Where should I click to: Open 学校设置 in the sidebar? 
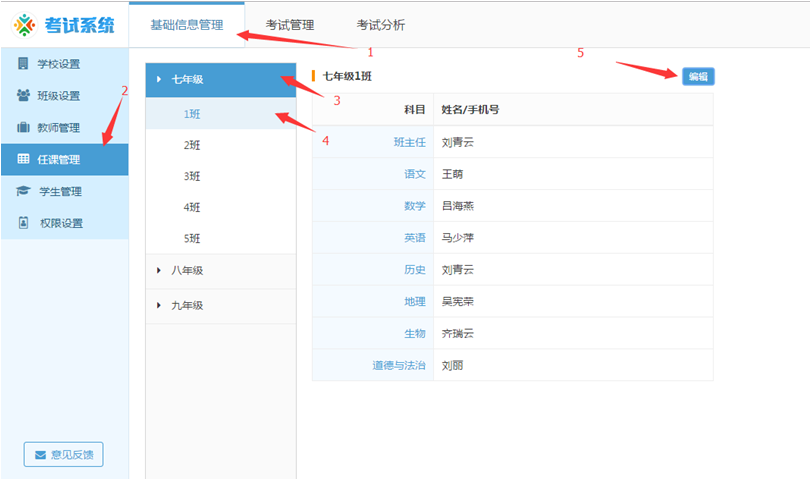click(x=65, y=64)
